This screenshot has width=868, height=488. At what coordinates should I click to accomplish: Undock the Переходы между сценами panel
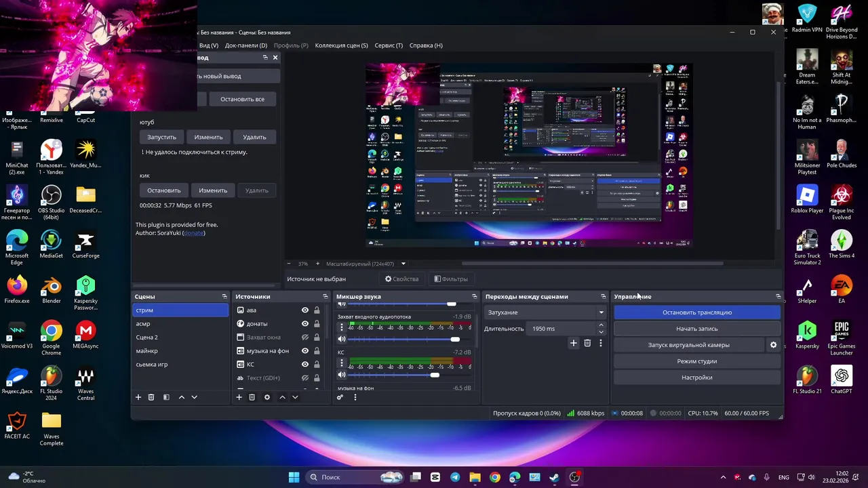(603, 296)
